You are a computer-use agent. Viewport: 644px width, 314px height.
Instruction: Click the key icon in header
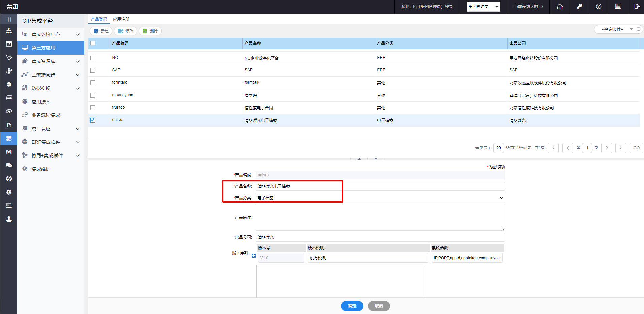point(579,7)
